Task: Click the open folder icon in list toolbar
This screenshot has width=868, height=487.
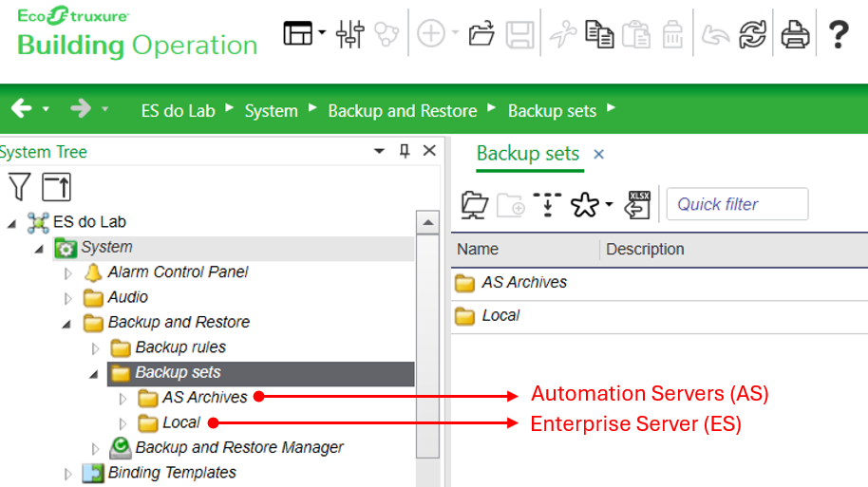Action: point(475,205)
